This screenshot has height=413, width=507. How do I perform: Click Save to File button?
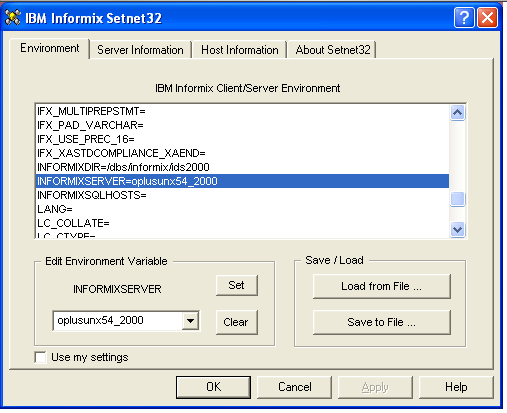click(x=382, y=322)
